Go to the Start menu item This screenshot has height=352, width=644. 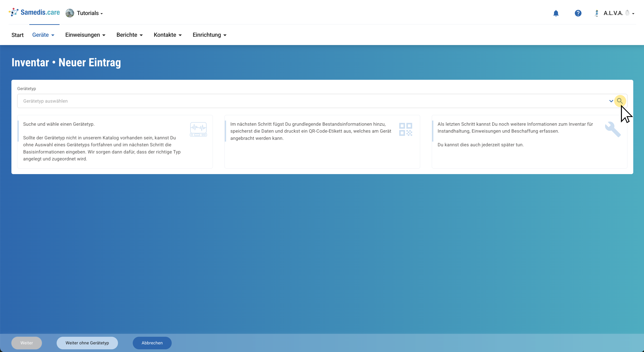(x=17, y=35)
